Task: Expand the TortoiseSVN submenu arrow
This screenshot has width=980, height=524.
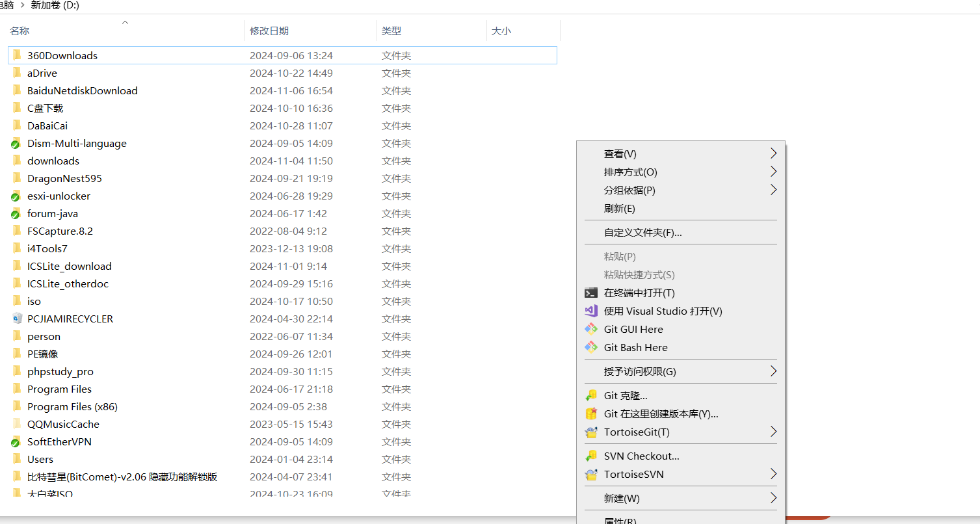Action: click(x=773, y=474)
